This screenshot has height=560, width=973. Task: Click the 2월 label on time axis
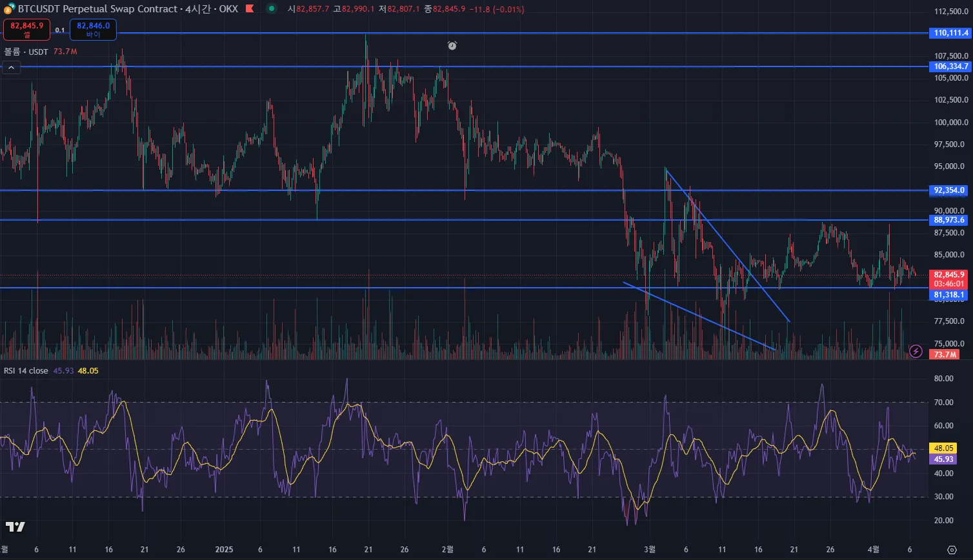tap(447, 550)
